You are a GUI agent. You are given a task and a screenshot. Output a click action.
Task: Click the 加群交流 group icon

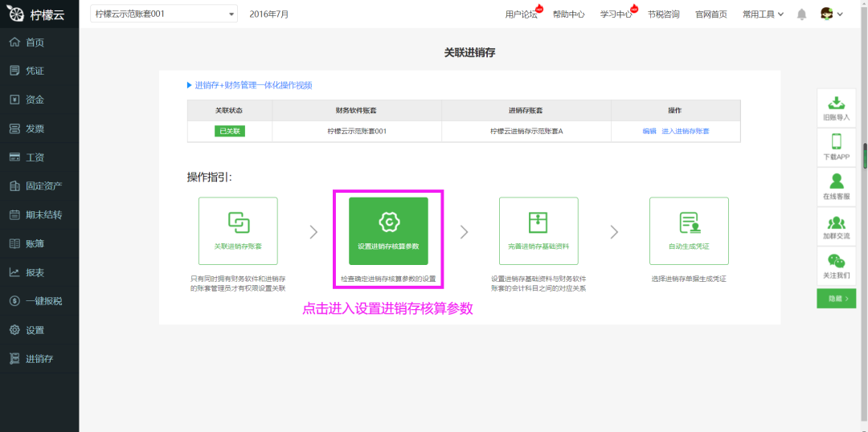click(x=836, y=222)
